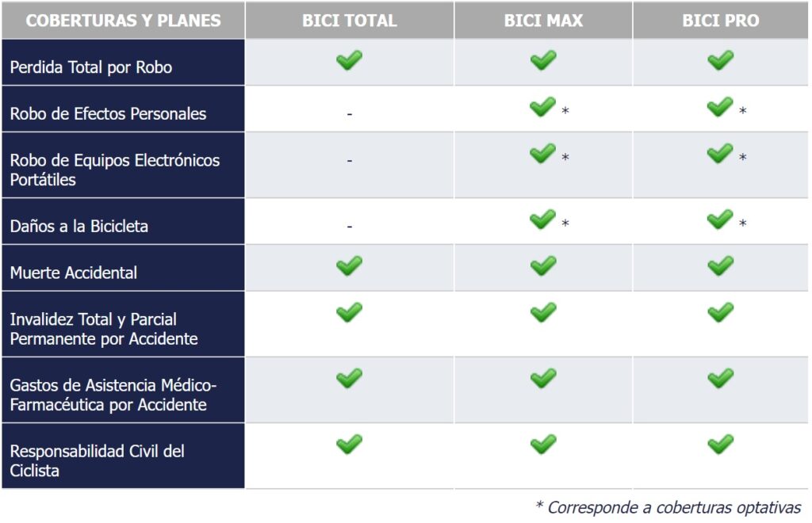
Task: Click the Perdida Total por Robo row label
Action: click(x=91, y=67)
